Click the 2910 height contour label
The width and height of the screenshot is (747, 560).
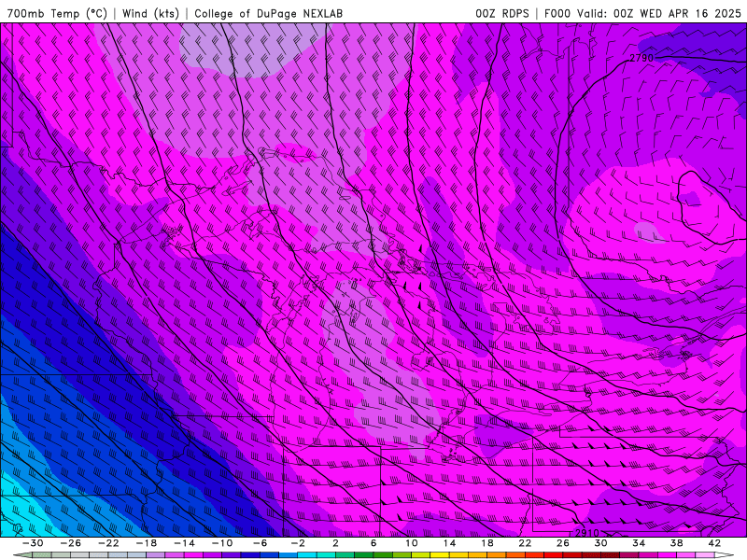(587, 533)
